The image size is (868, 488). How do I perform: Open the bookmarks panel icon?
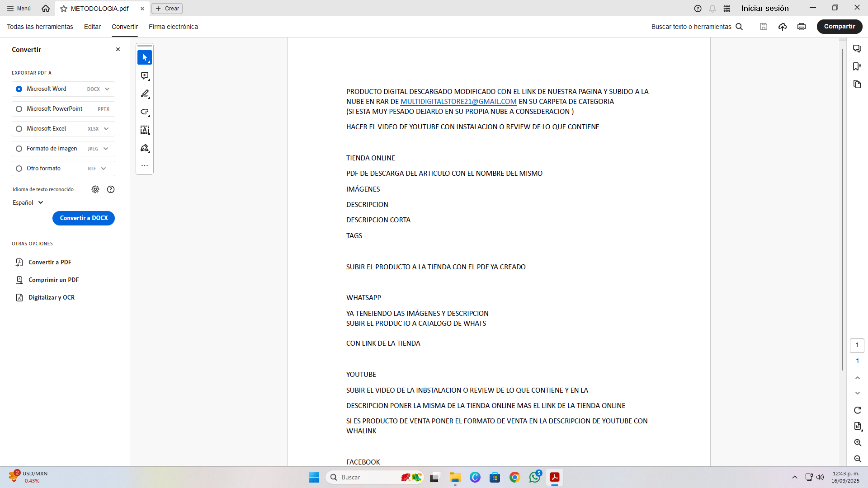point(857,66)
